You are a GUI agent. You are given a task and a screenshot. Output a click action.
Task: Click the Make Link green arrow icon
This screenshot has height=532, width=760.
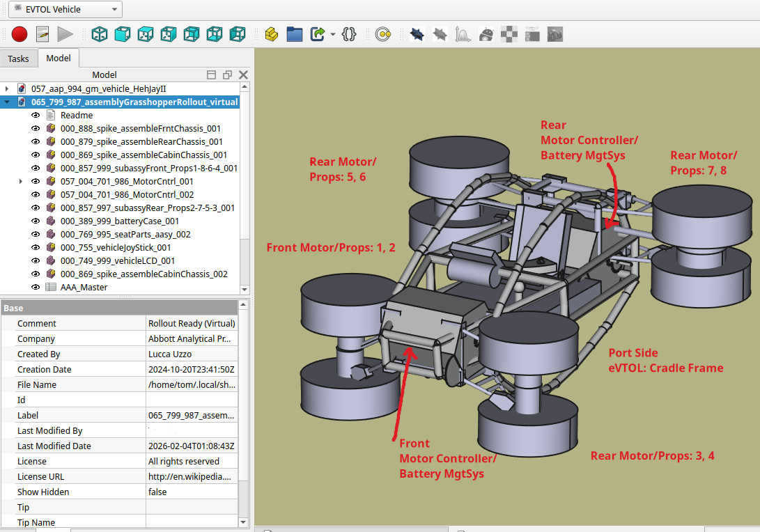(x=318, y=33)
